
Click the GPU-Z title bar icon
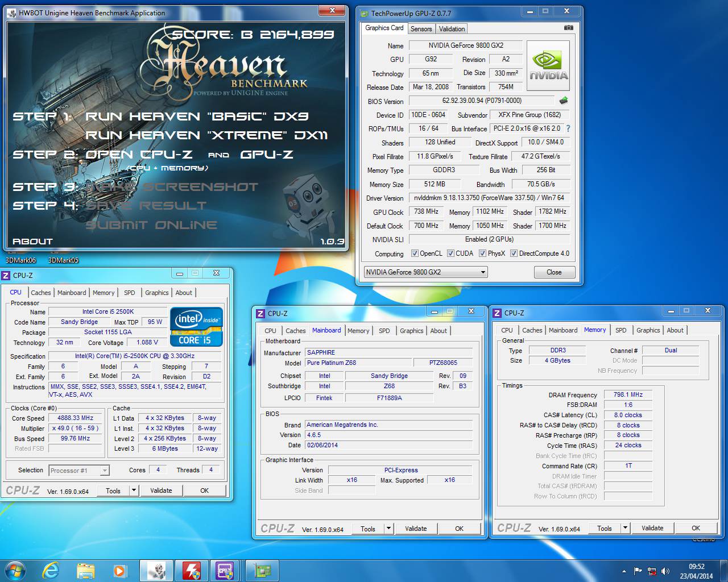[365, 13]
